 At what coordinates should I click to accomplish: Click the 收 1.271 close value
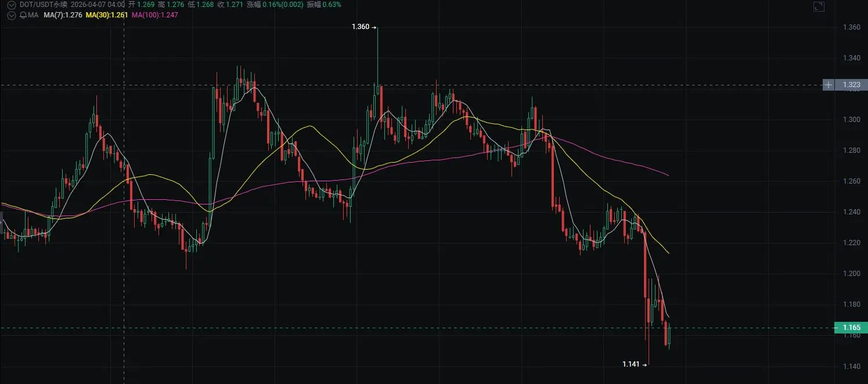pos(230,5)
